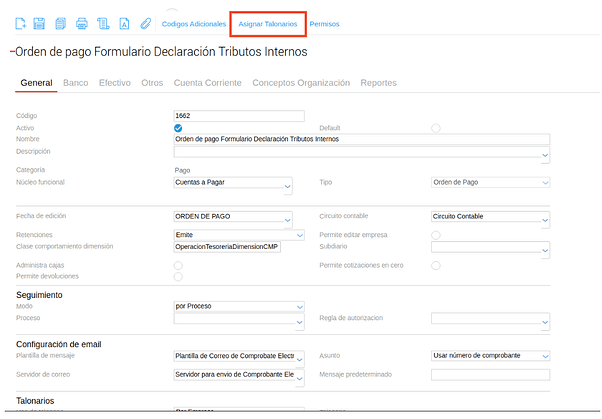Expand the Modo dropdown in Seguimiento
The width and height of the screenshot is (602, 419).
tap(239, 306)
